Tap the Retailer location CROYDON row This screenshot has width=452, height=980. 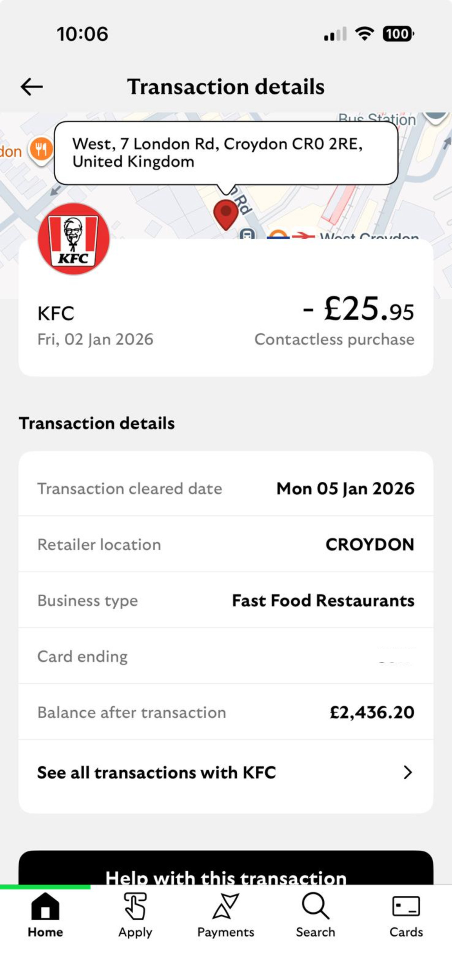pos(226,544)
